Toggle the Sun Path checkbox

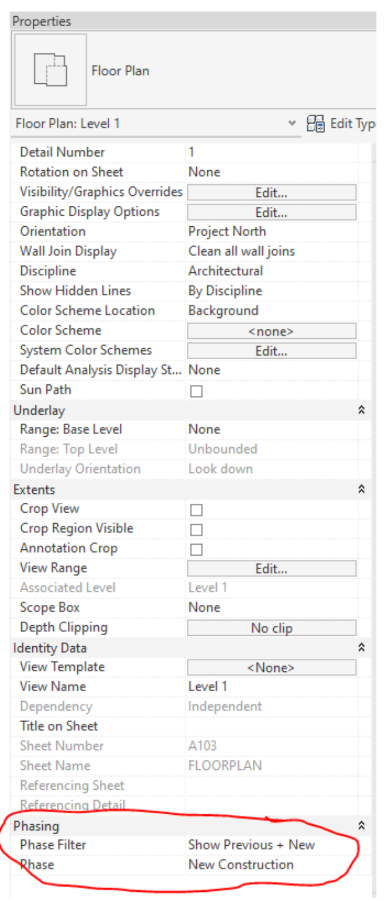click(x=196, y=392)
